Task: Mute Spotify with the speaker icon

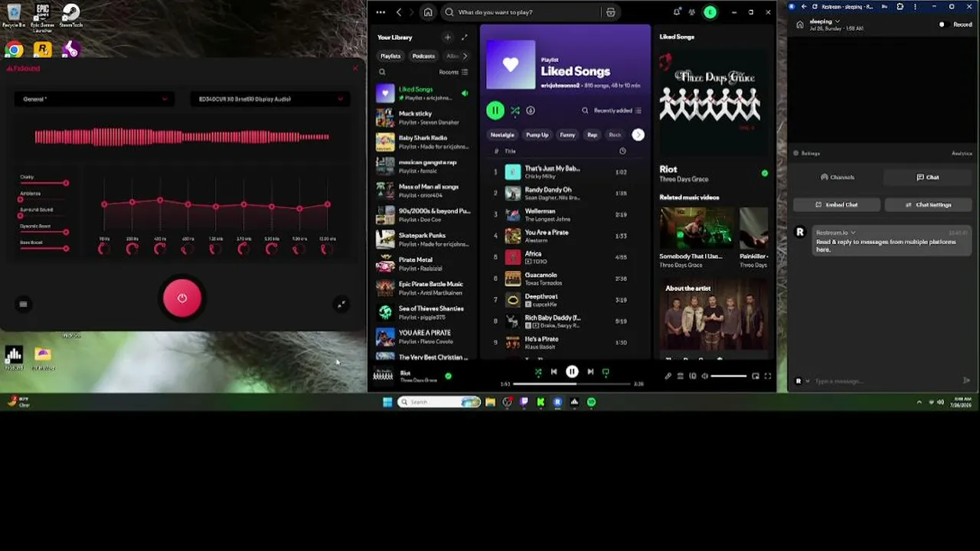Action: point(705,376)
